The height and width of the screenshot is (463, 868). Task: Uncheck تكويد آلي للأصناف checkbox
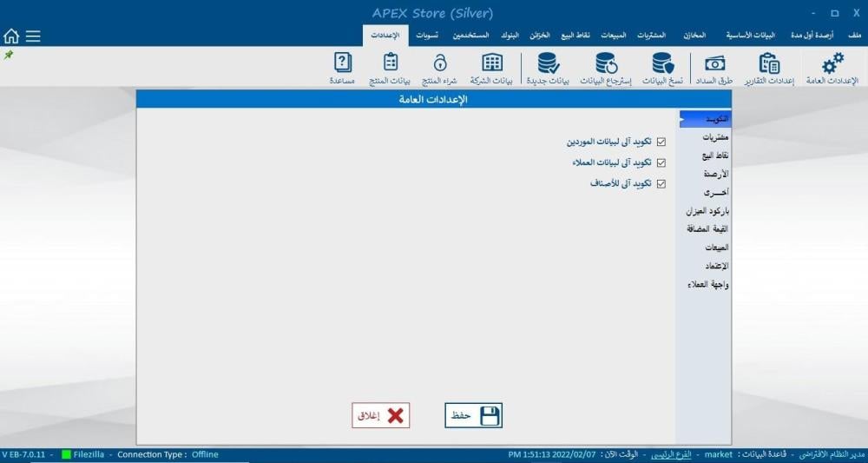click(661, 183)
